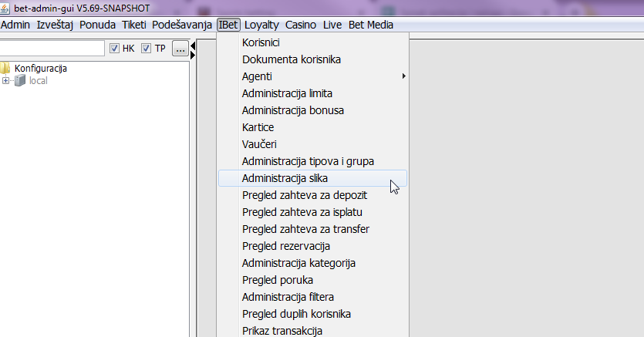Screen dimensions: 644x337
Task: Select Pregled poruka entry
Action: (312, 280)
